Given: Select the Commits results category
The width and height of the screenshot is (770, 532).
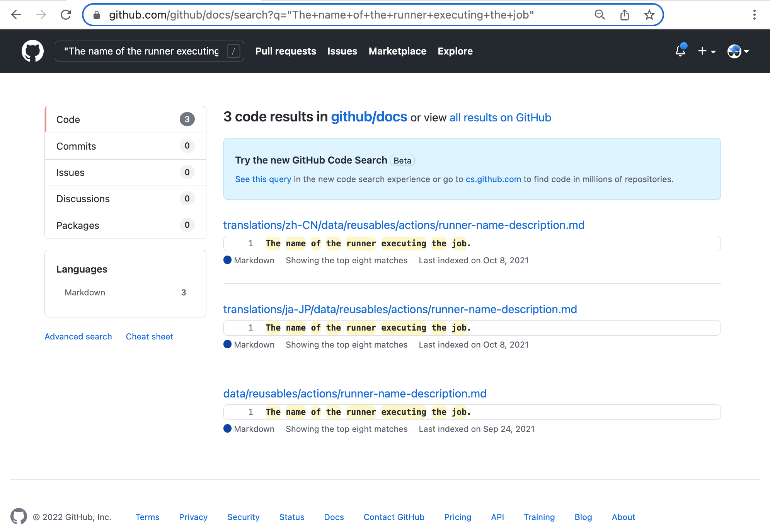Looking at the screenshot, I should pyautogui.click(x=76, y=146).
